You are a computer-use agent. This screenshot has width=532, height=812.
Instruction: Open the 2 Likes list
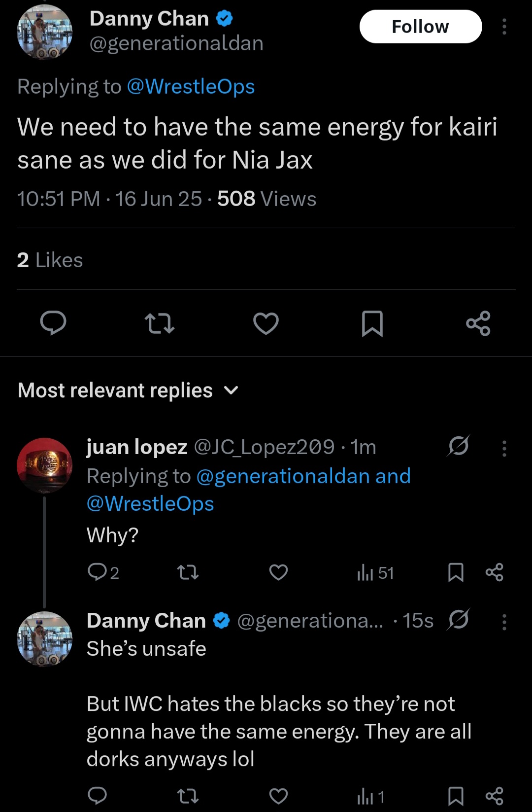coord(50,260)
